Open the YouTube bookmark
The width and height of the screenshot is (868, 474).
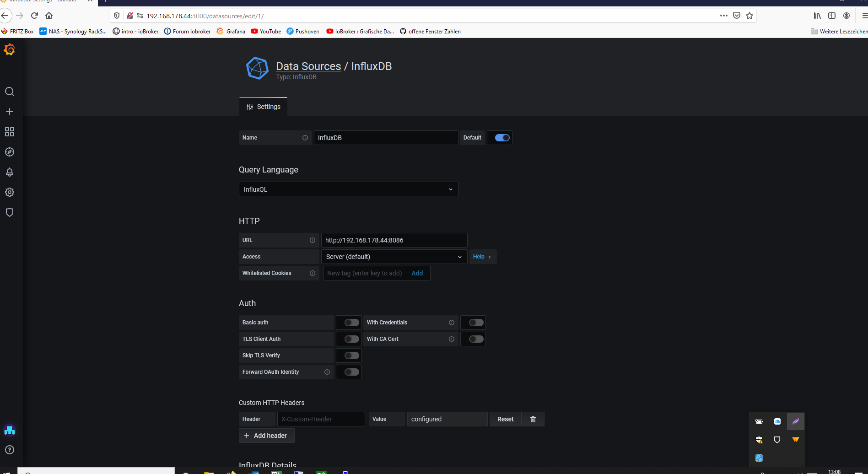tap(266, 31)
